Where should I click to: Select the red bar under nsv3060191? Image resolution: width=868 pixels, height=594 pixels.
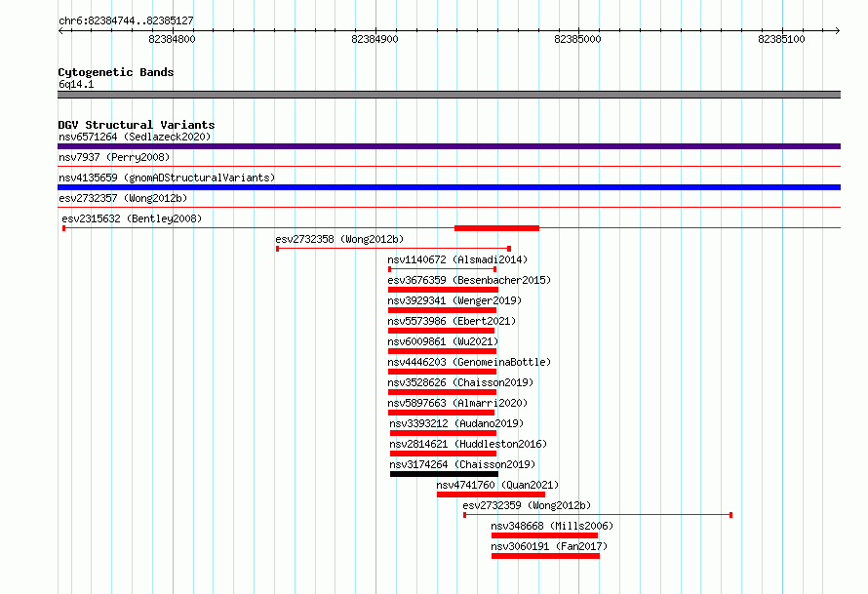(x=545, y=556)
